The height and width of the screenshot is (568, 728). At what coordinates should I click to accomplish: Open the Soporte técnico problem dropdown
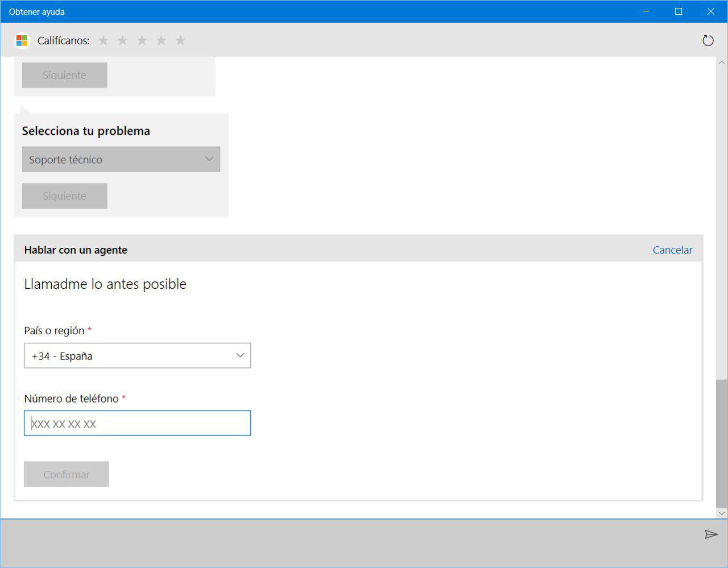(x=121, y=160)
